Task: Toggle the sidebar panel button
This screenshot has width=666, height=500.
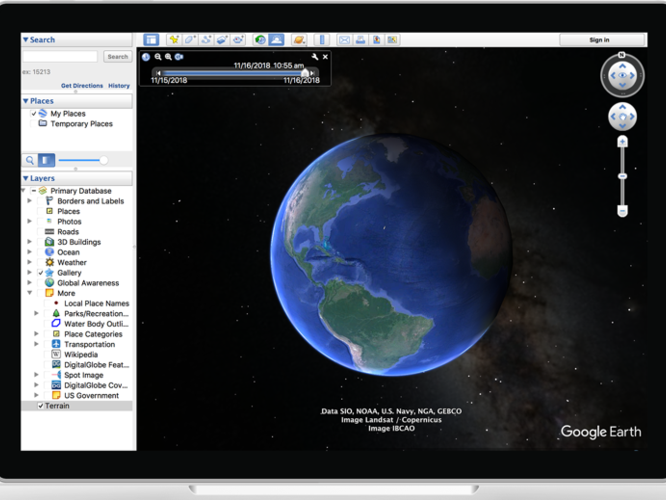Action: (151, 40)
